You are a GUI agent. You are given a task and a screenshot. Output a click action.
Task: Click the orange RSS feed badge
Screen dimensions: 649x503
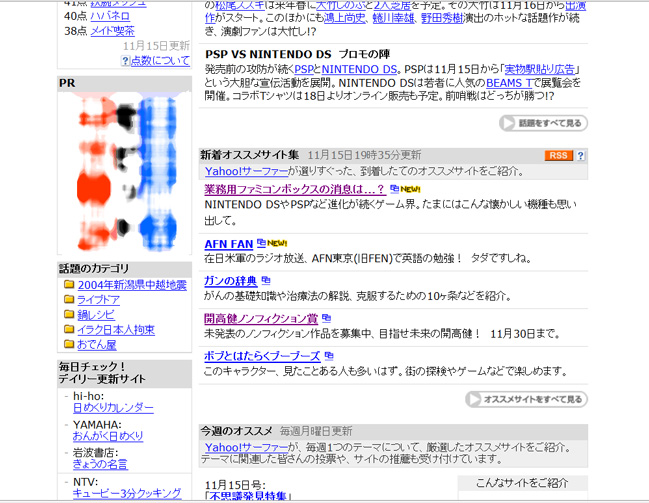[x=559, y=156]
